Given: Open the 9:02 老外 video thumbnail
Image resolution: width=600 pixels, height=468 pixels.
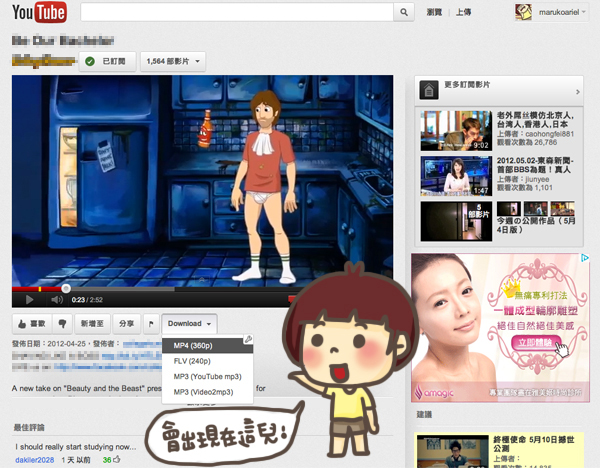Looking at the screenshot, I should [x=456, y=131].
